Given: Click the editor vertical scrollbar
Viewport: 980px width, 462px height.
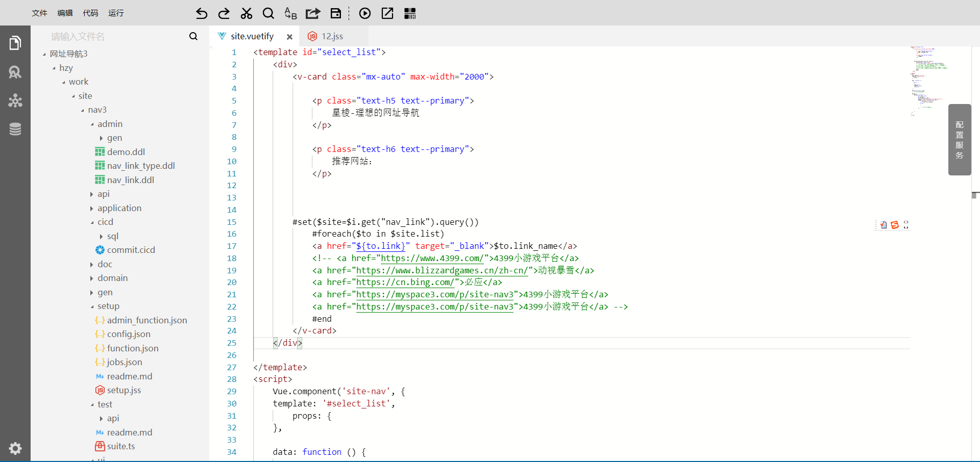Looking at the screenshot, I should pyautogui.click(x=975, y=253).
